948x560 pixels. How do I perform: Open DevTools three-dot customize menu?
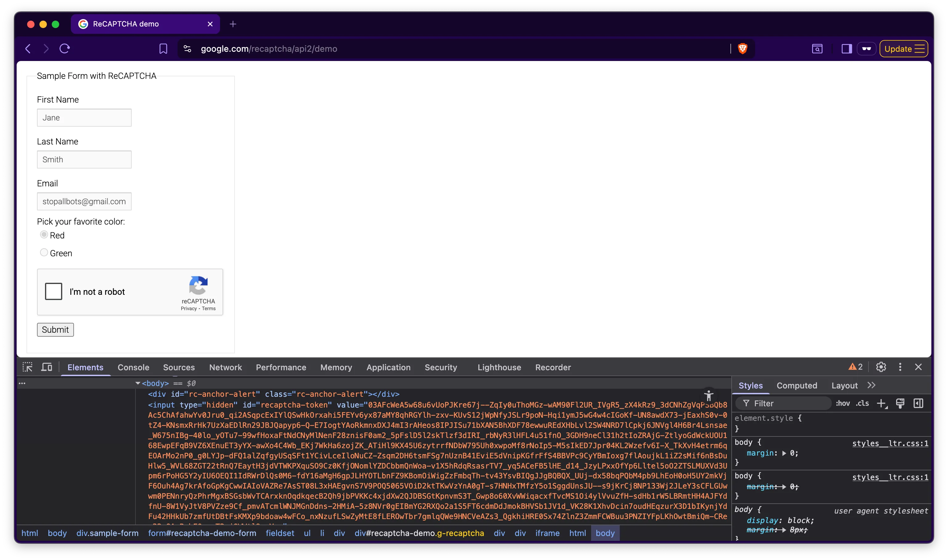coord(900,367)
